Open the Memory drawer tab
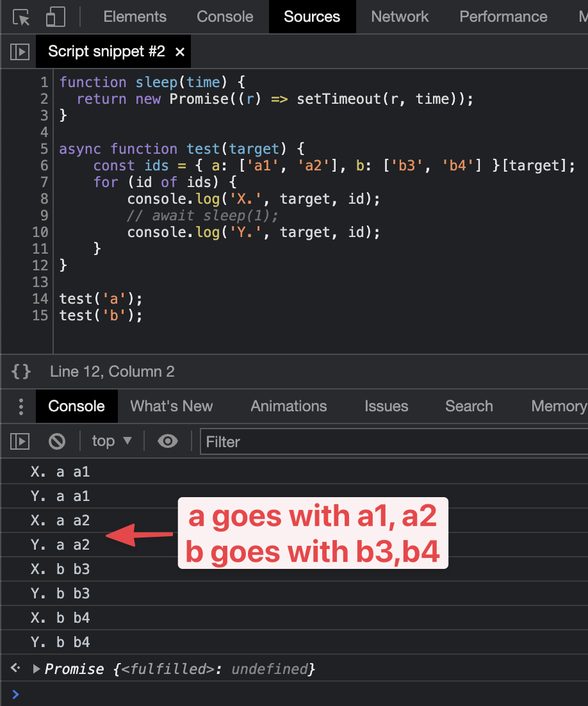The image size is (588, 706). tap(559, 406)
